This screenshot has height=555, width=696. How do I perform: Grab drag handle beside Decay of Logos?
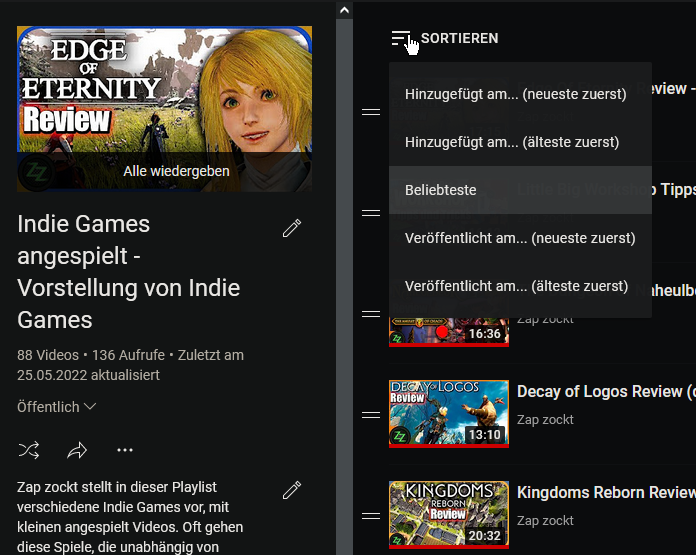tap(371, 415)
